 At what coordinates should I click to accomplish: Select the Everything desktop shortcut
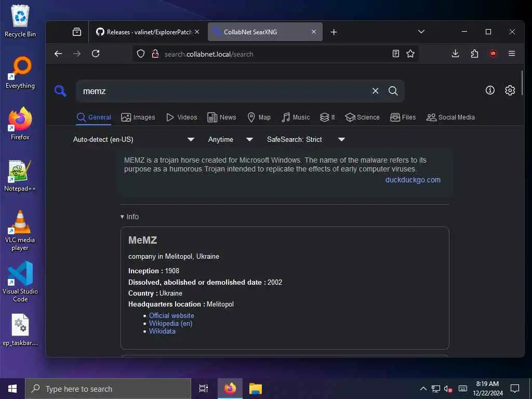[x=20, y=73]
